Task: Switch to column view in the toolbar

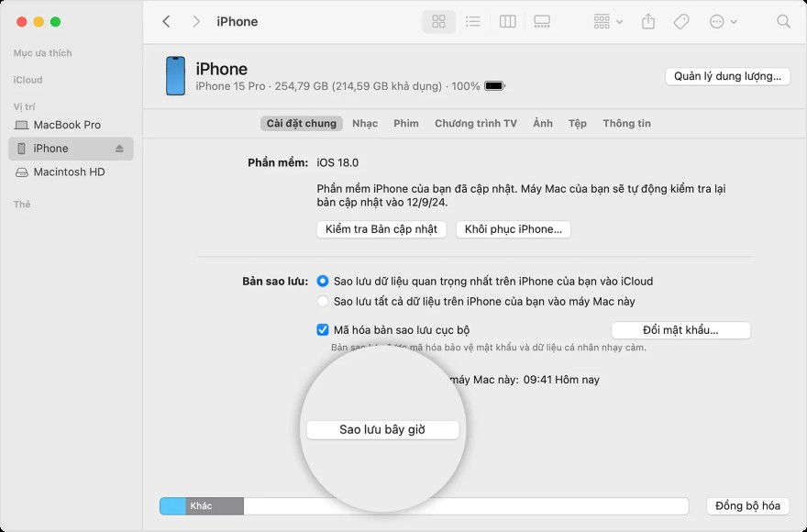Action: point(507,20)
